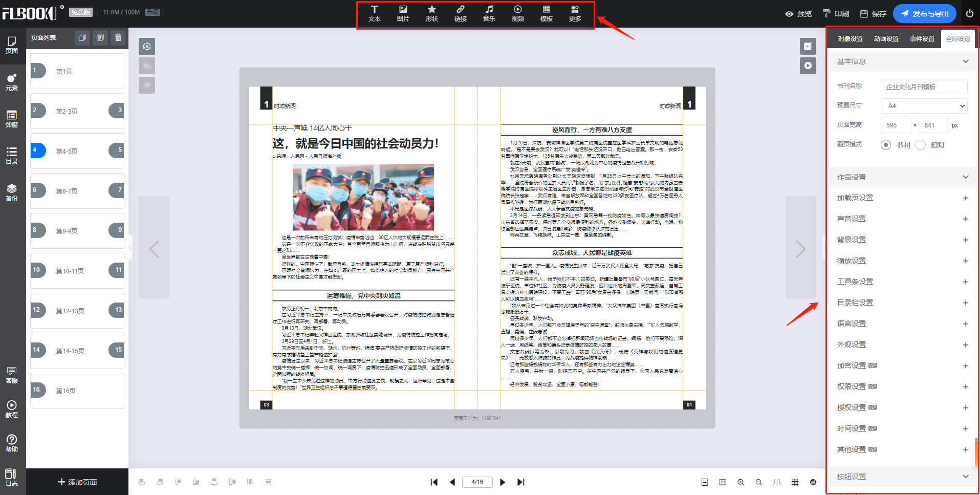Copy page icon in page list header

[82, 37]
